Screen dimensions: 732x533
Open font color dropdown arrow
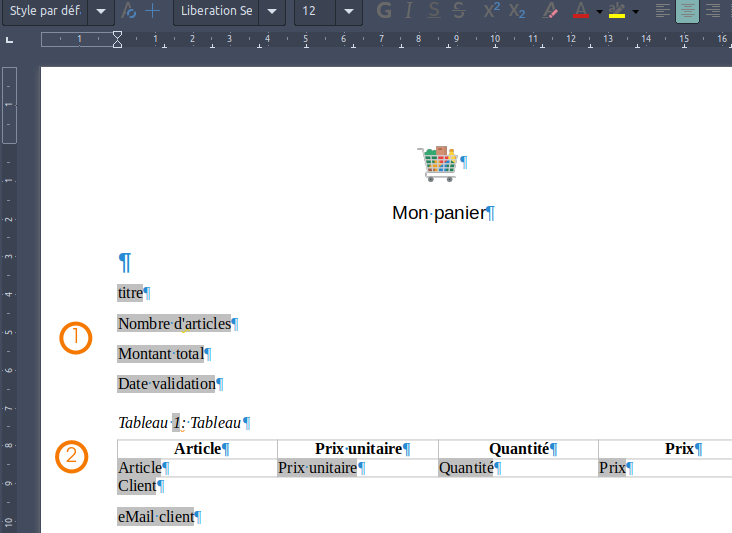pyautogui.click(x=599, y=11)
